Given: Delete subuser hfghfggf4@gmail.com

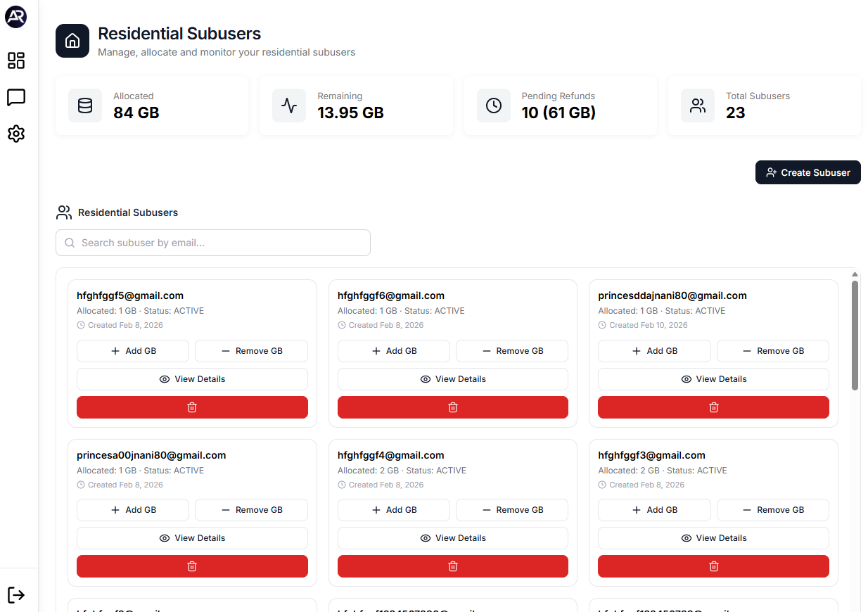Looking at the screenshot, I should point(453,566).
